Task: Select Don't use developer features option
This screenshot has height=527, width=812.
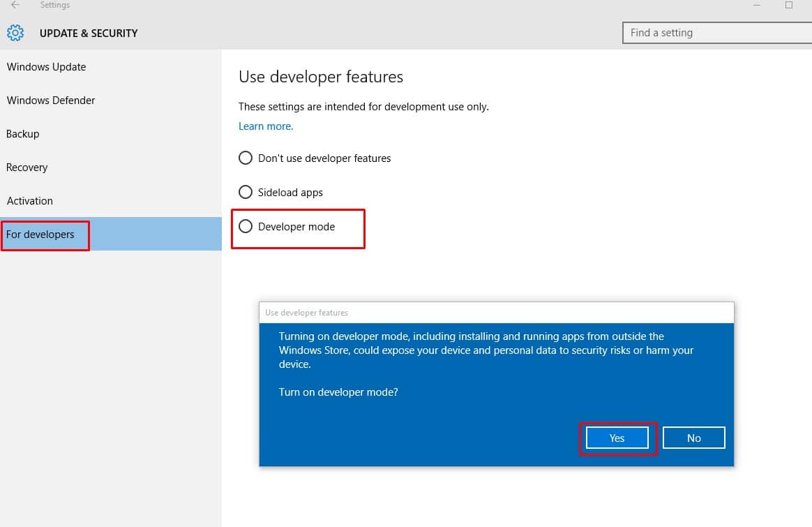Action: (x=246, y=158)
